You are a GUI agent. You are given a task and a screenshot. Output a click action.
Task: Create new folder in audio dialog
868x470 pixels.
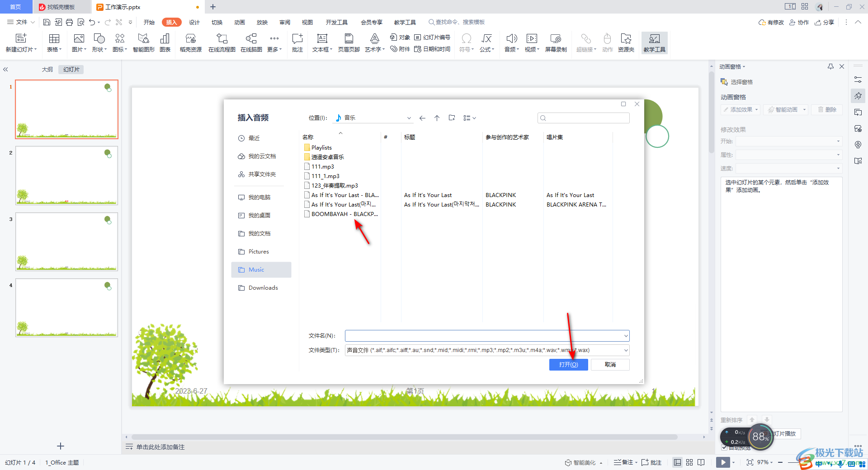452,118
